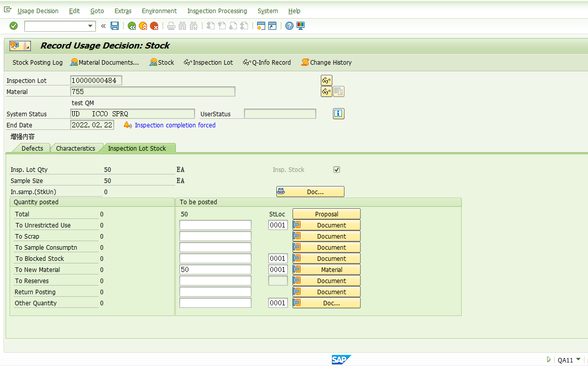Save the usage decision with disk icon
This screenshot has height=366, width=588.
[x=115, y=26]
